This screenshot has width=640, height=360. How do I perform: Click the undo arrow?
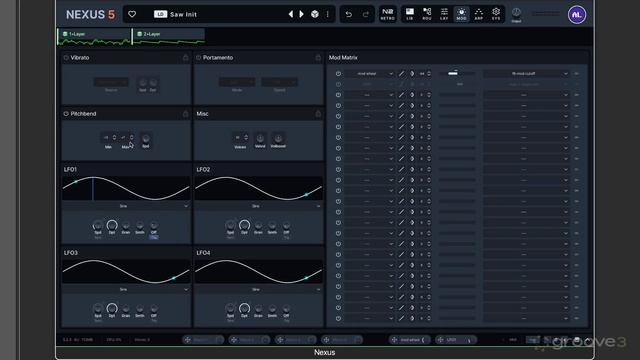pos(349,15)
